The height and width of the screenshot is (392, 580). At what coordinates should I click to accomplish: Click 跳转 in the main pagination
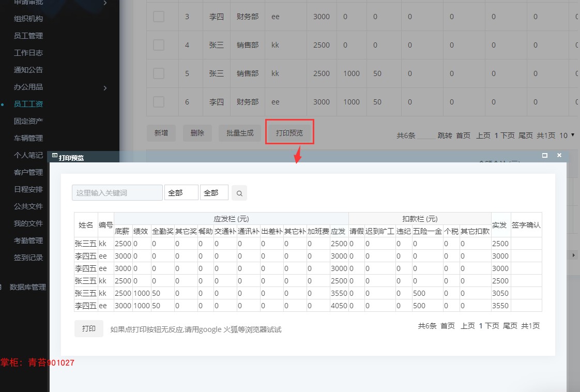(x=445, y=135)
